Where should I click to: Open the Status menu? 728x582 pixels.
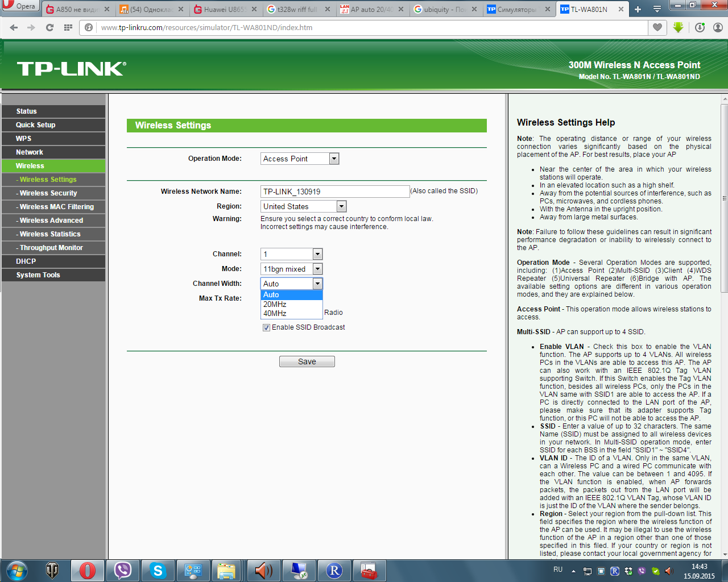[53, 111]
